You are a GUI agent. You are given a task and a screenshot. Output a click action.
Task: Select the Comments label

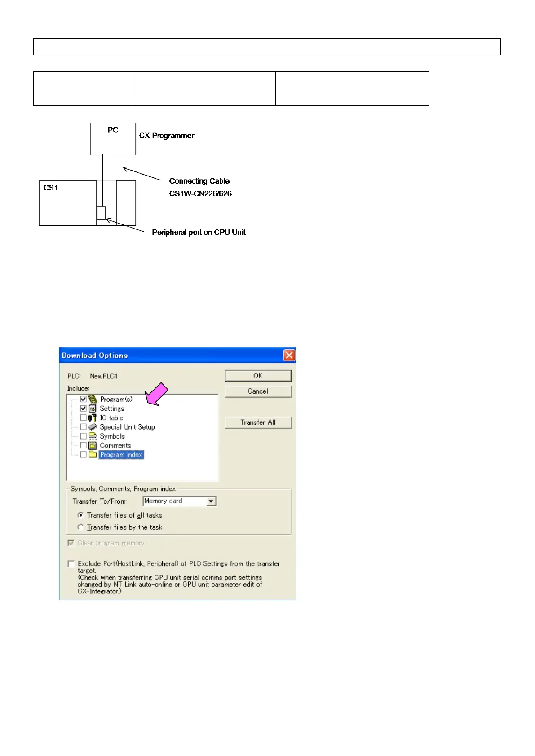coord(115,445)
